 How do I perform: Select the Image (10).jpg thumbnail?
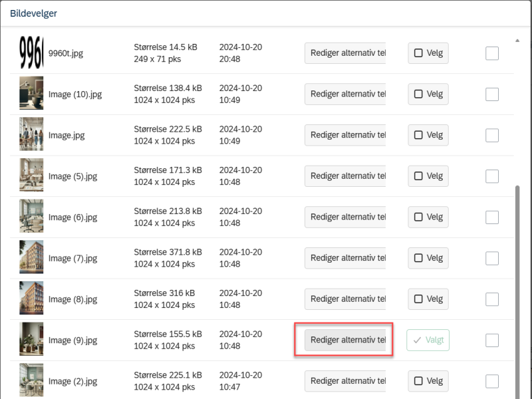pyautogui.click(x=31, y=93)
